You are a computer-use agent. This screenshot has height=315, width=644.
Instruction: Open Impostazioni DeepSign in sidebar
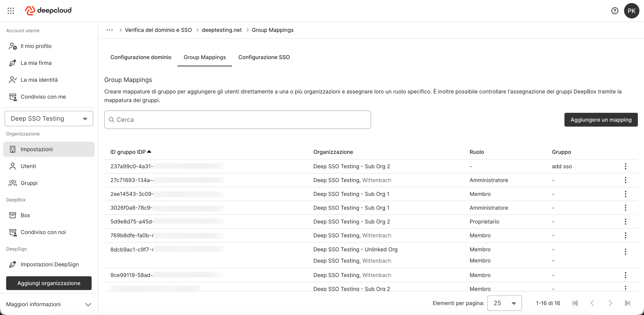50,264
